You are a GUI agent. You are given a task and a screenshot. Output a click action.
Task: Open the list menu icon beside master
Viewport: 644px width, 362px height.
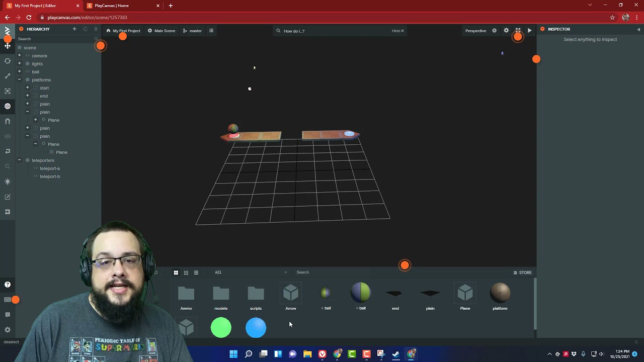point(211,31)
